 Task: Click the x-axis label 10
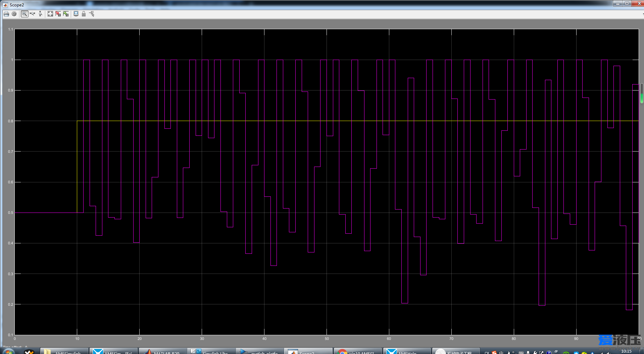point(77,339)
